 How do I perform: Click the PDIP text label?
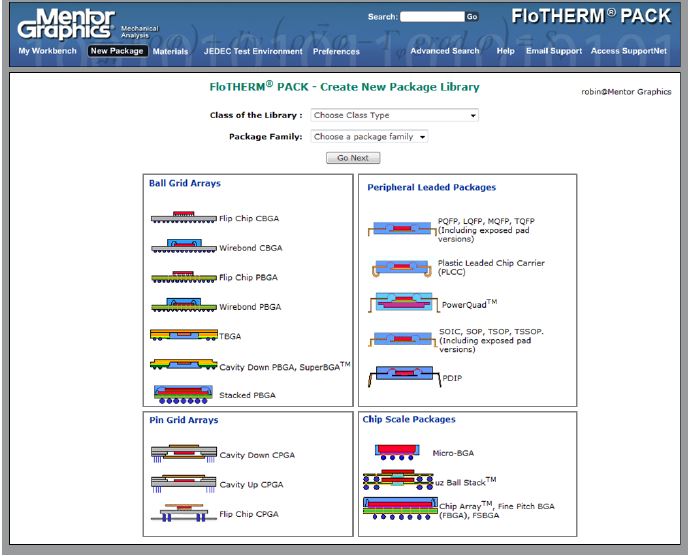tap(452, 378)
